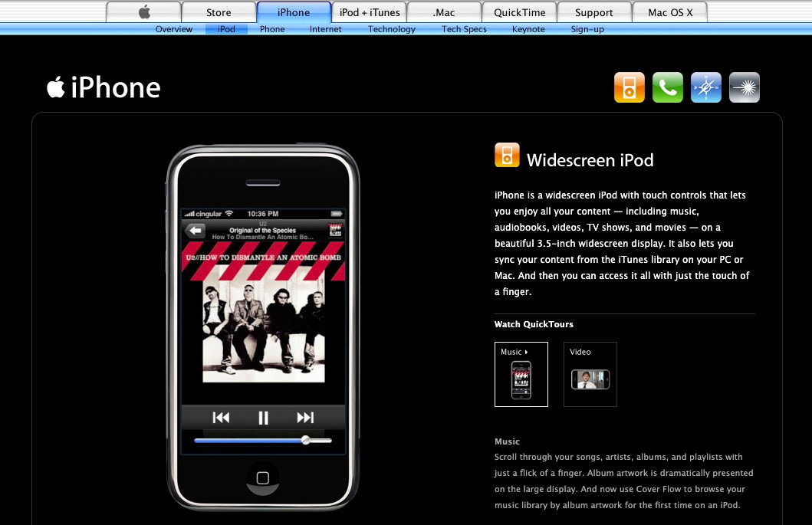Click the iPhone playback progress slider knob
812x525 pixels.
[305, 440]
